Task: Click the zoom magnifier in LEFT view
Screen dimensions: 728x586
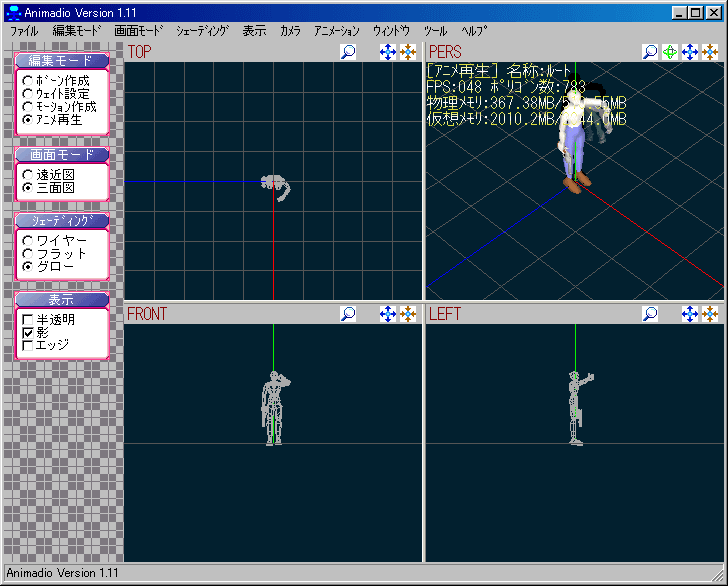Action: tap(650, 314)
